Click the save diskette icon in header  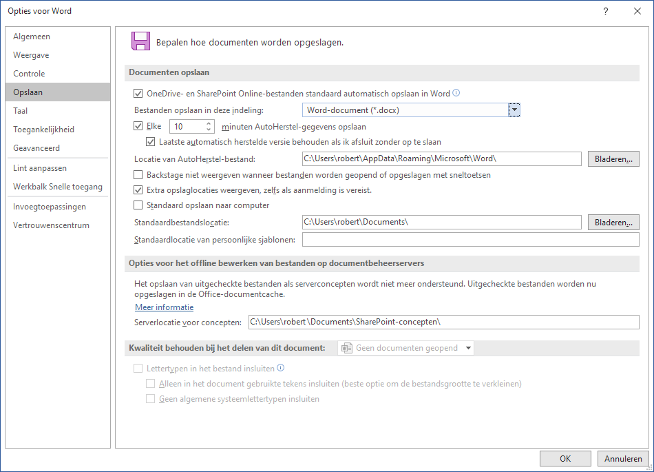tap(140, 42)
